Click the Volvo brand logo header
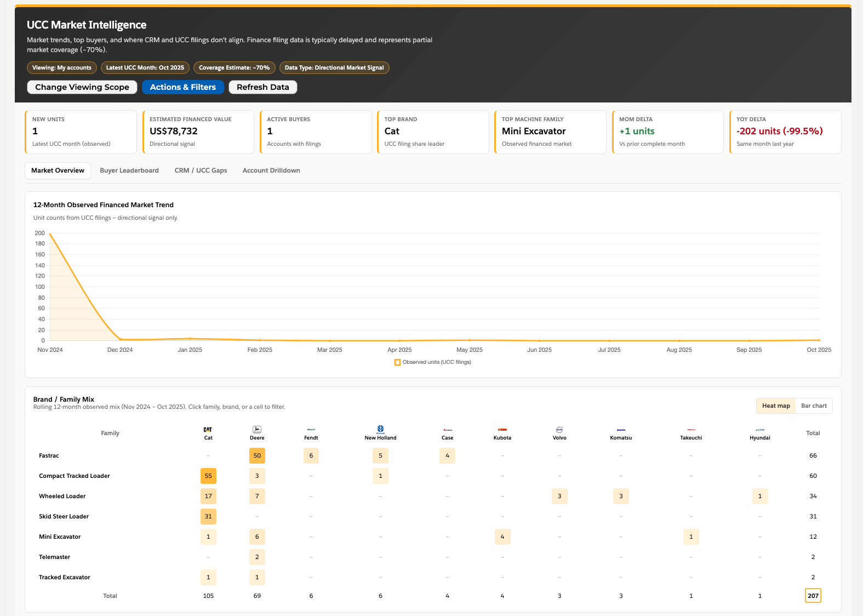The width and height of the screenshot is (863, 616). [559, 433]
